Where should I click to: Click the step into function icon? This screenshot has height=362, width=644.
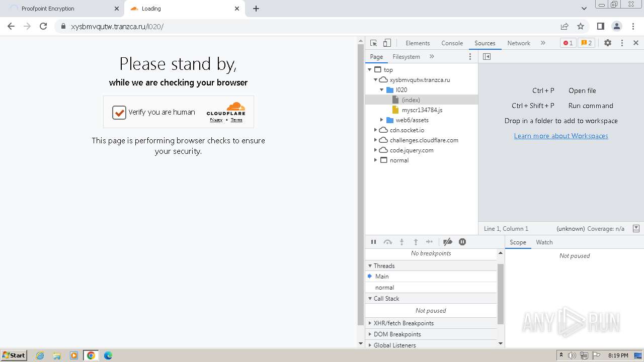[x=401, y=242]
